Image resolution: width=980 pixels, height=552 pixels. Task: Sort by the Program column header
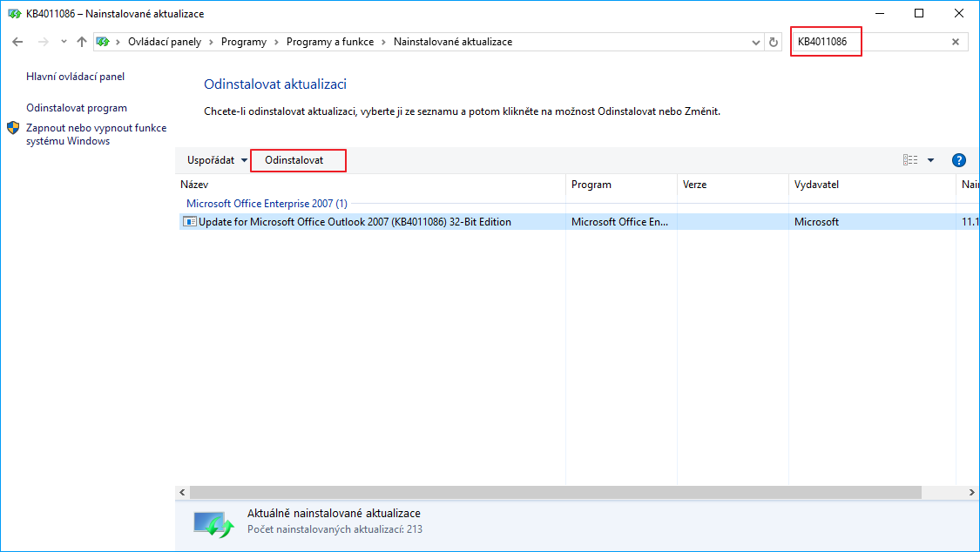pyautogui.click(x=622, y=185)
